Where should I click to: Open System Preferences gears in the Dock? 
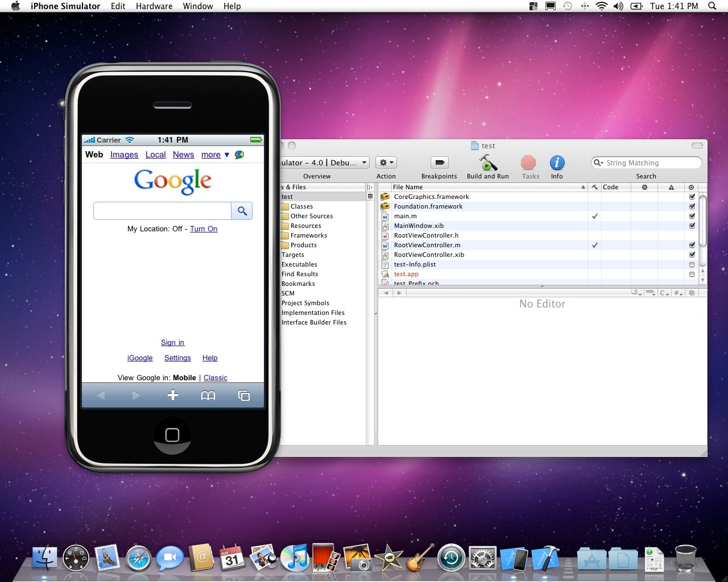(482, 558)
